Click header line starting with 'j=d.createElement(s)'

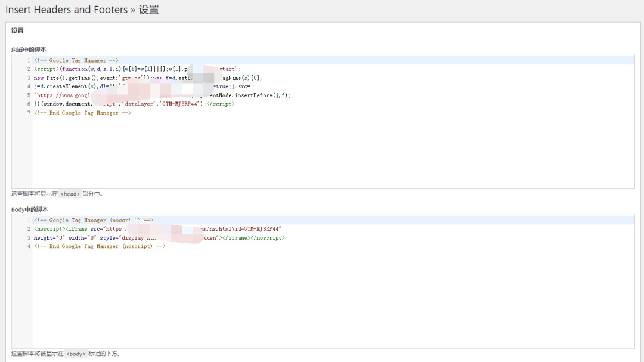coord(142,86)
